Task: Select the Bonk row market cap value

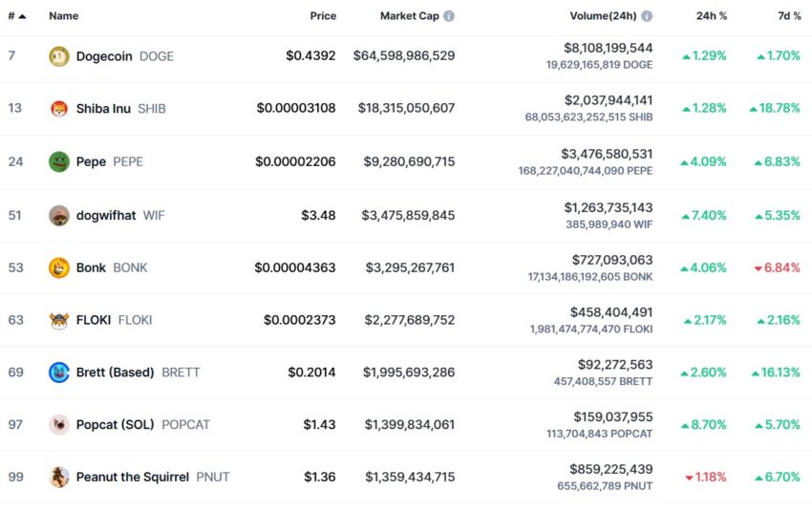Action: point(410,267)
